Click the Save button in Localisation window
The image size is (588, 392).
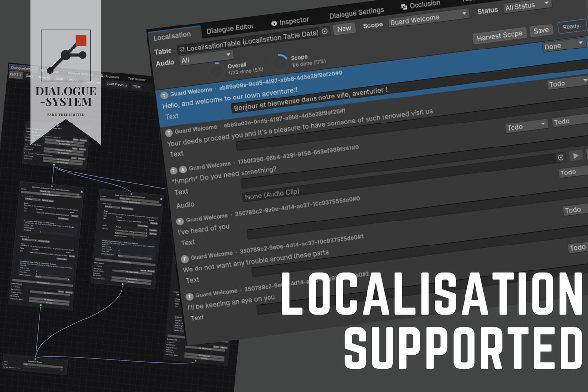click(541, 30)
